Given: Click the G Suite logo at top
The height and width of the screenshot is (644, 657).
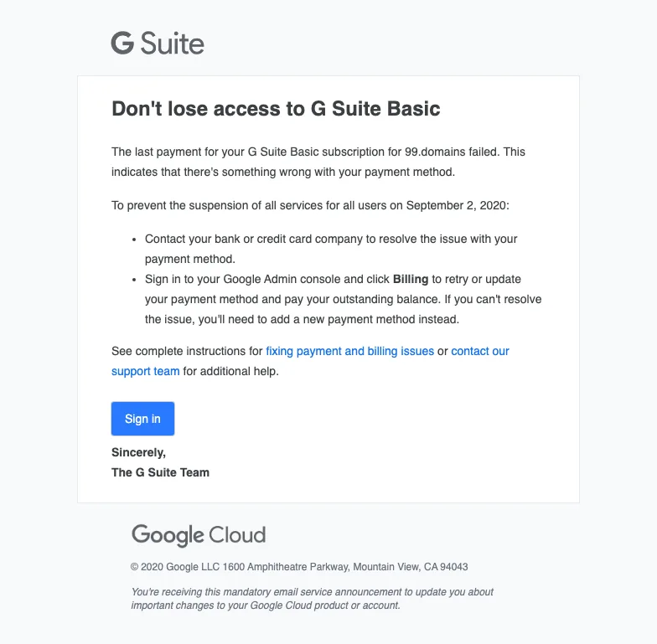Looking at the screenshot, I should click(x=158, y=44).
